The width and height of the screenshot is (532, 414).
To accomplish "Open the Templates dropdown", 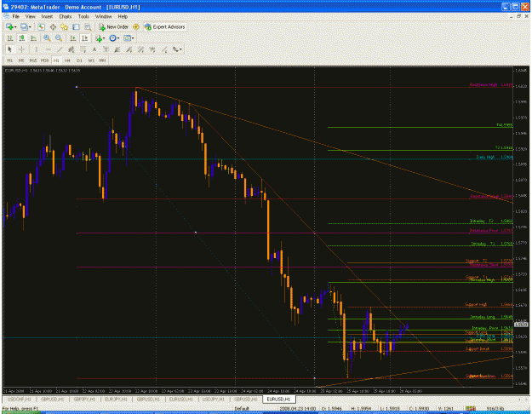I will [x=129, y=38].
